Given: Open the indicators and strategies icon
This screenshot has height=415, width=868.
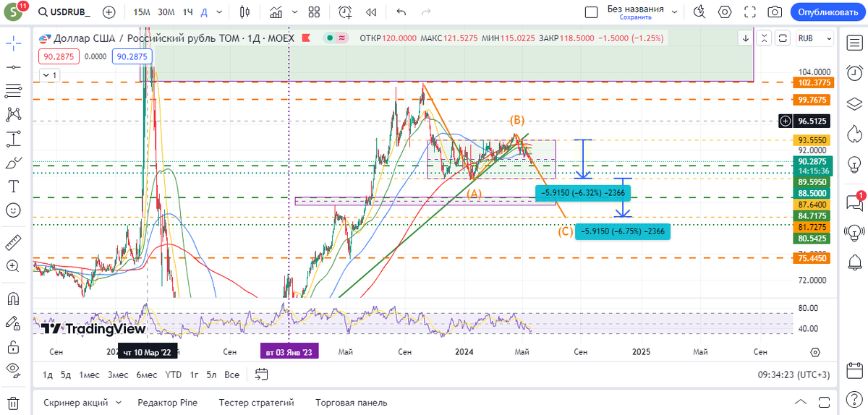Looking at the screenshot, I should 276,12.
